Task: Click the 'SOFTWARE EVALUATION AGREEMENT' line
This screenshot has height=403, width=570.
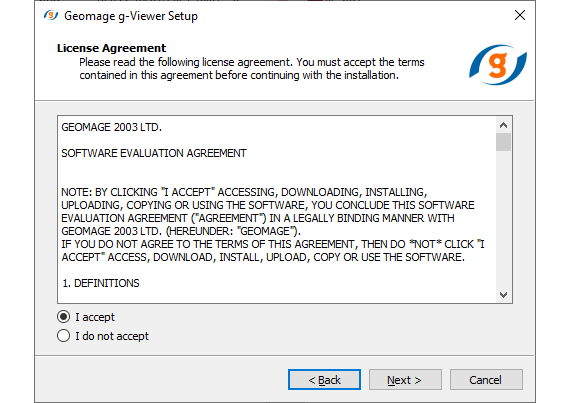Action: (154, 153)
